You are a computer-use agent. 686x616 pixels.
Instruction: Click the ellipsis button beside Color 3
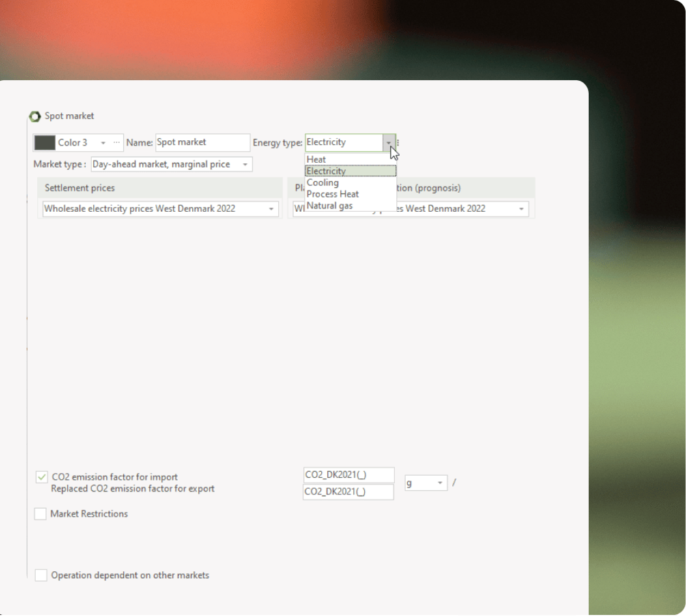point(116,143)
